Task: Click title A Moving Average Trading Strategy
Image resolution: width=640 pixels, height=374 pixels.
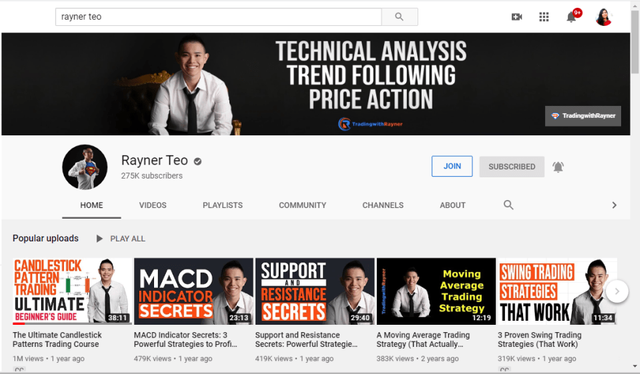Action: click(x=423, y=340)
